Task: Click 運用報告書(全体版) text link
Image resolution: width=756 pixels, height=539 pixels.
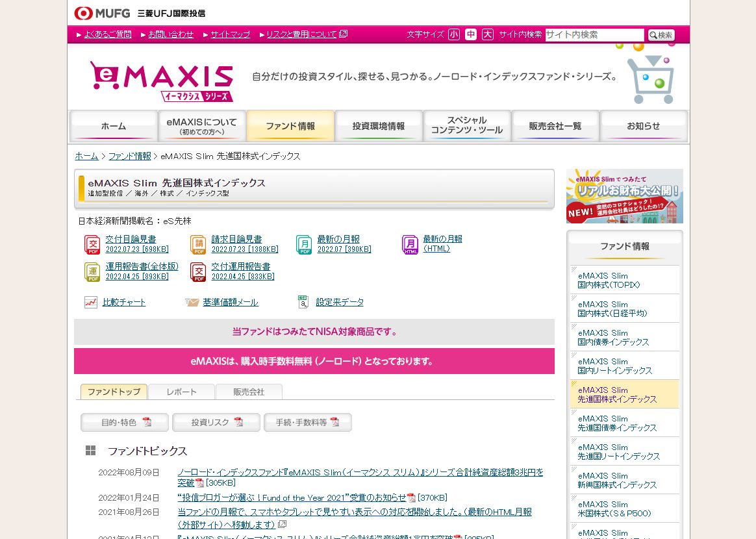Action: [142, 267]
